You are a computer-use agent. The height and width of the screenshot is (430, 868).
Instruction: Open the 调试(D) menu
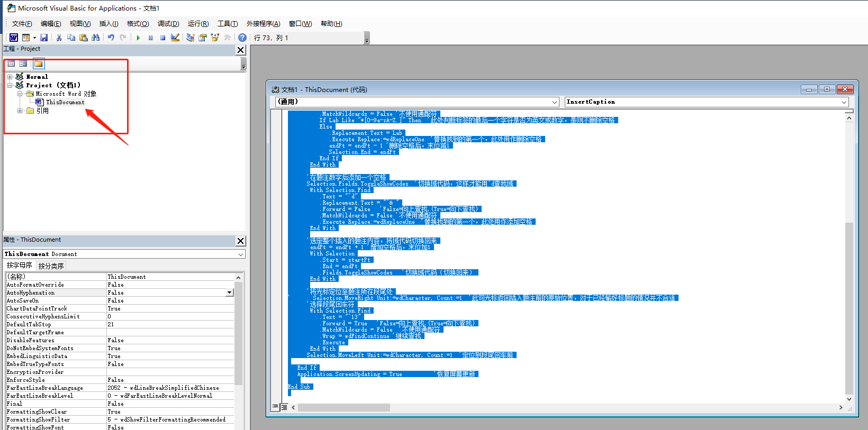coord(168,24)
